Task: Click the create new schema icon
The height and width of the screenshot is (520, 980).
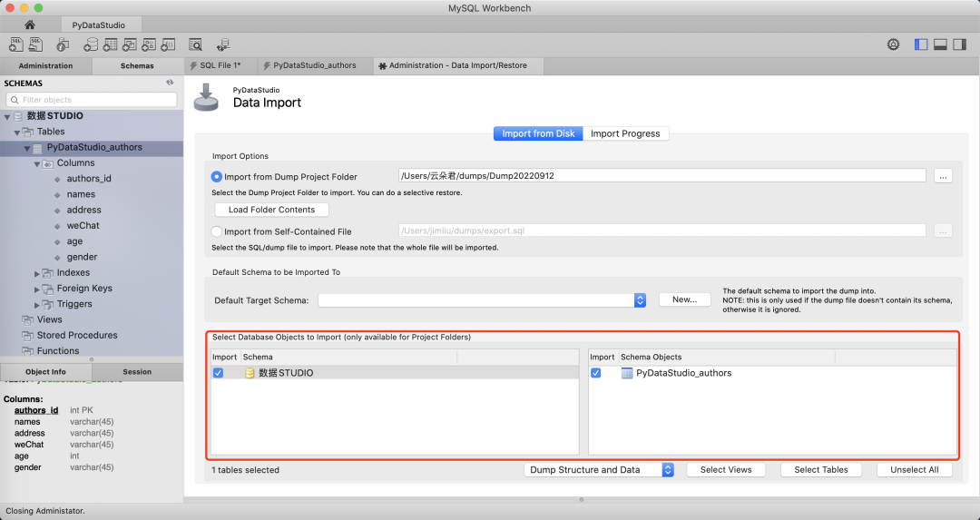Action: coord(87,44)
